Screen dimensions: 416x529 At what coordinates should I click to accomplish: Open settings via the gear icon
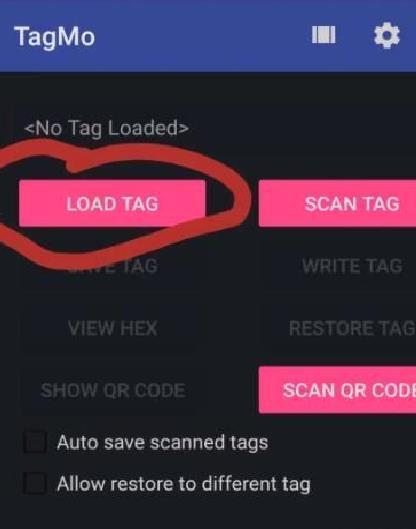pyautogui.click(x=387, y=35)
